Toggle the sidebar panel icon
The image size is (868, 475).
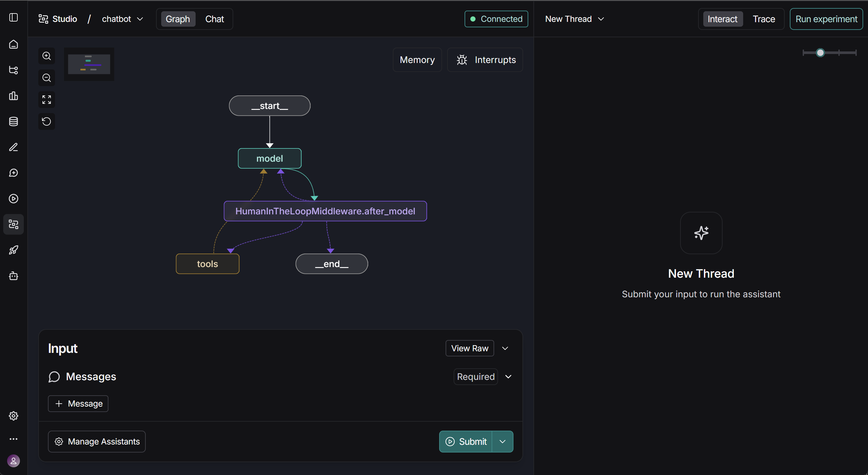[x=14, y=17]
